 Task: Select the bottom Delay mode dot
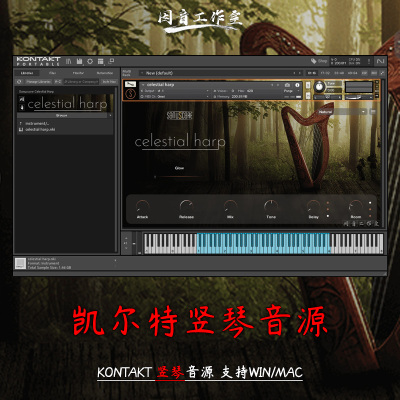(328, 216)
